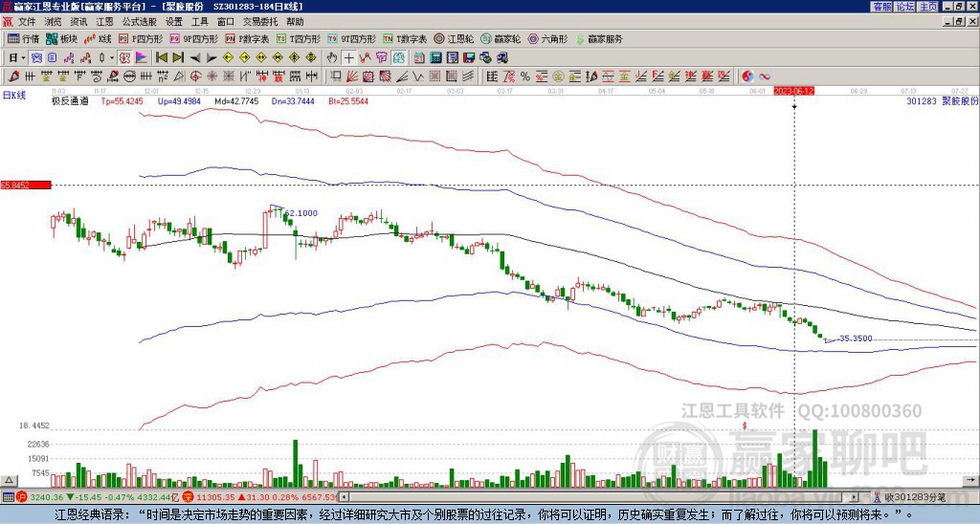Image resolution: width=980 pixels, height=524 pixels.
Task: Jump to last bar with green right arrow
Action: pos(178,58)
